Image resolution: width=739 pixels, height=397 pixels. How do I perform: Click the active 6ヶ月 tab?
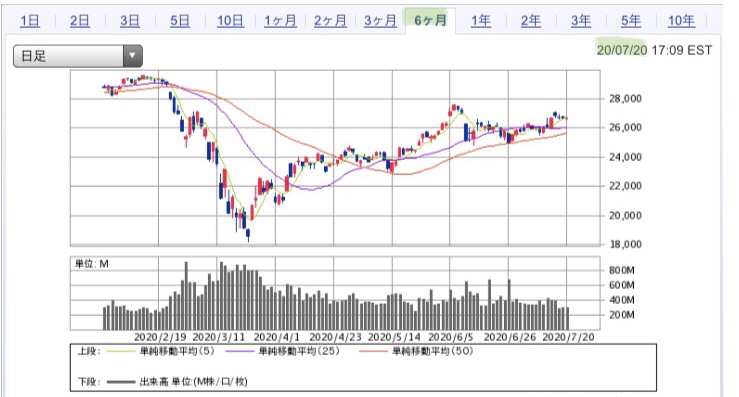[x=430, y=21]
